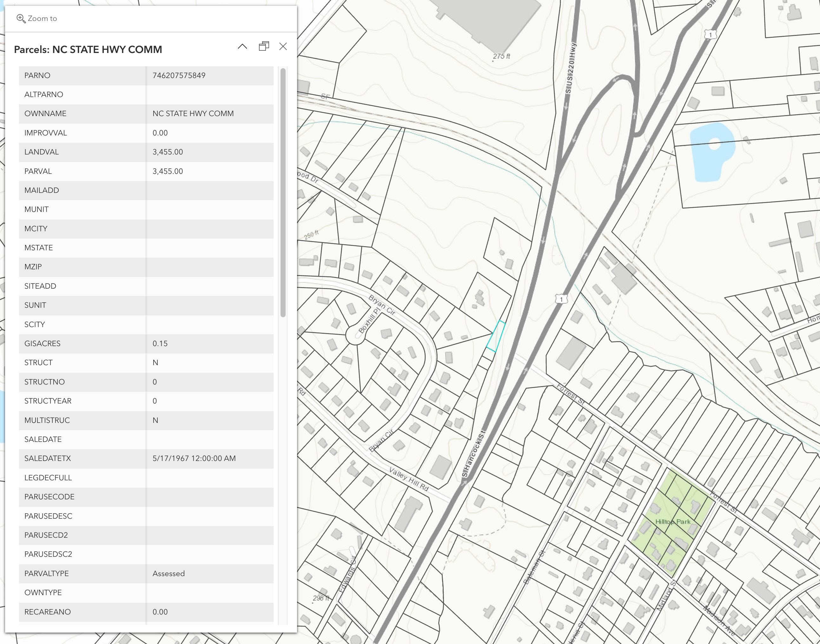Click the US 1 highway shield marker
820x644 pixels.
click(x=561, y=299)
